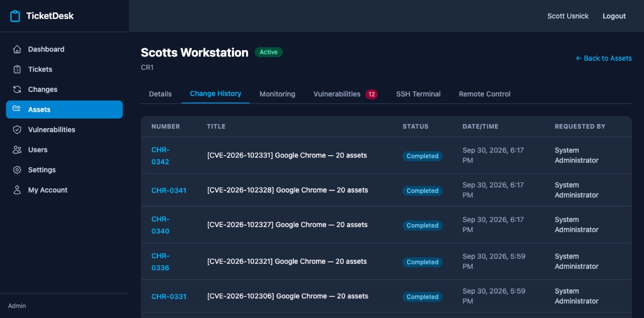This screenshot has width=644, height=318.
Task: Click the Completed badge for CHR-0336
Action: 422,262
